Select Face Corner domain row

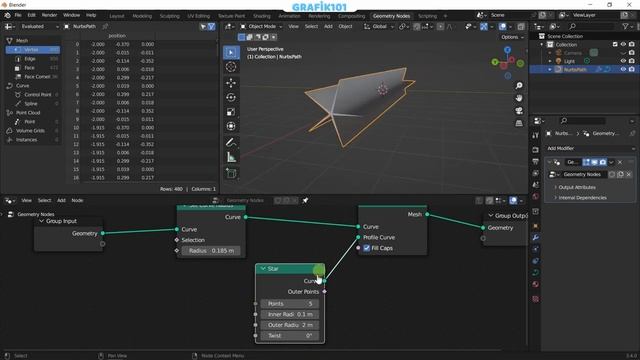(33, 77)
